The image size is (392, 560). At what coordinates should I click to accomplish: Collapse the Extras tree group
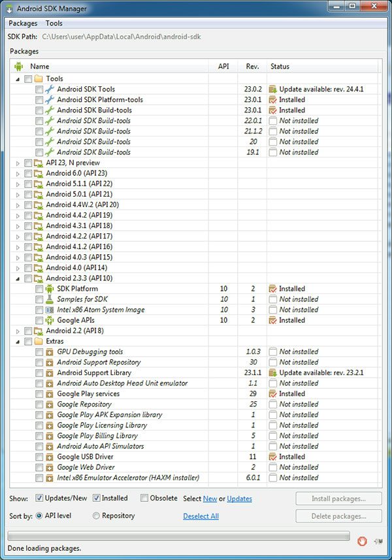coord(18,342)
